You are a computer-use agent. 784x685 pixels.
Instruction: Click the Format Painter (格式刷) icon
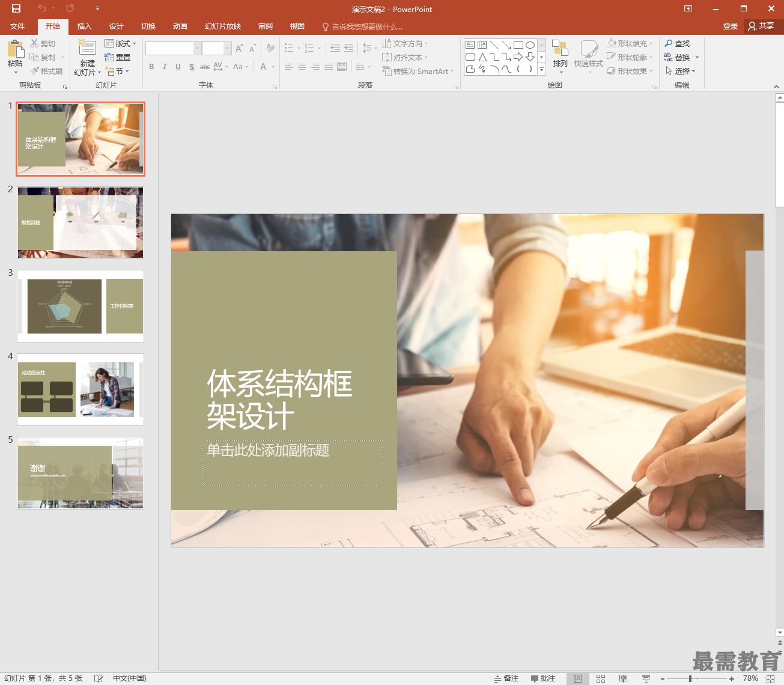[x=34, y=71]
